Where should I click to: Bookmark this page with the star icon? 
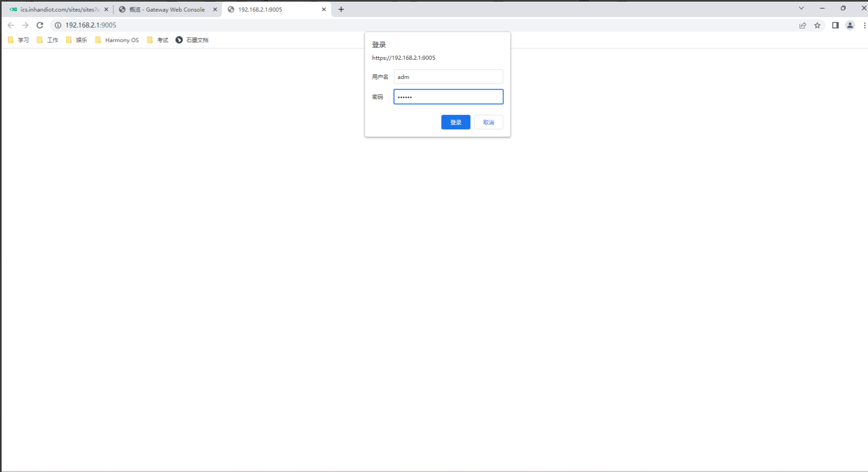click(817, 25)
